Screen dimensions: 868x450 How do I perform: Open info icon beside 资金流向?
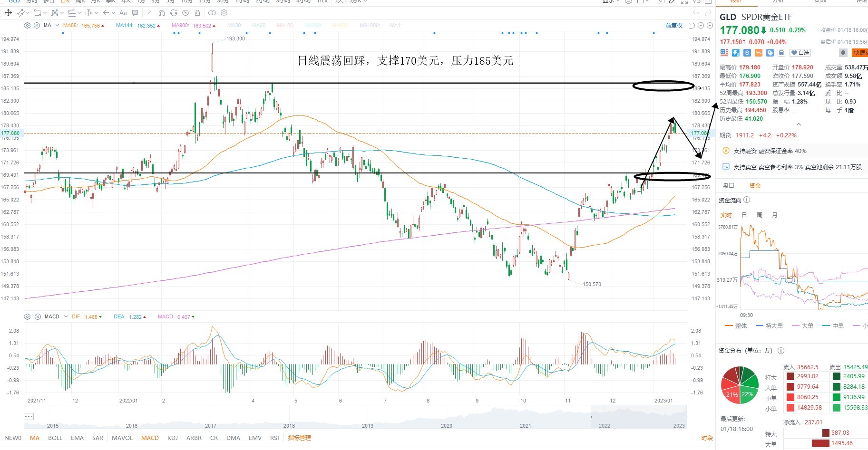coord(747,200)
